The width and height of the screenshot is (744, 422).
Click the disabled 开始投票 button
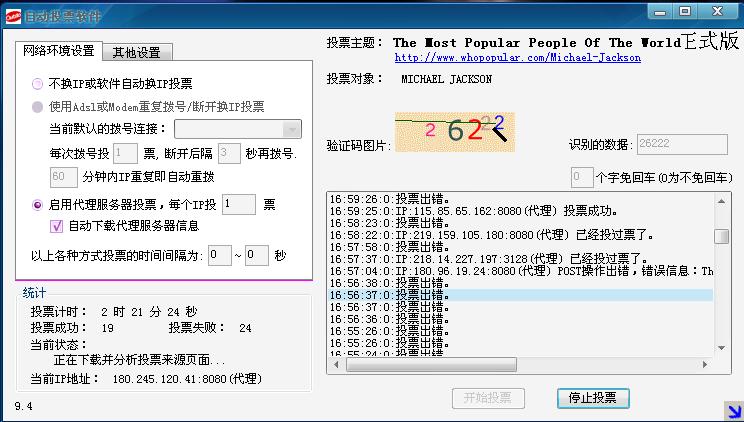click(x=488, y=398)
